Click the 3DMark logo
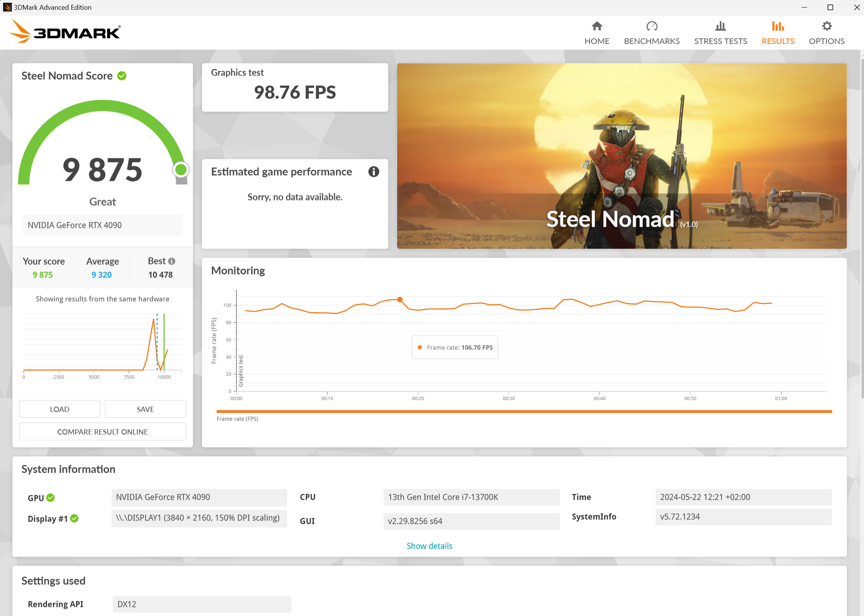 coord(64,32)
